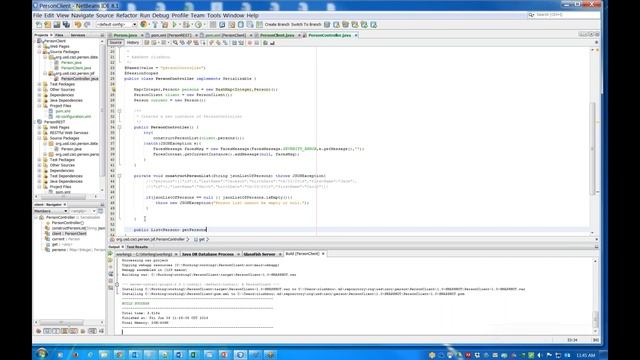Switch to the Test Results tab

137,247
